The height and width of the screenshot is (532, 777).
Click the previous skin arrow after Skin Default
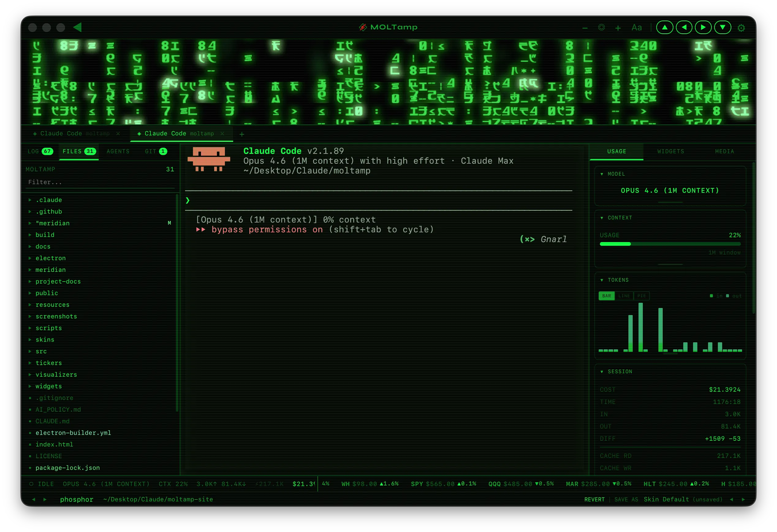732,499
